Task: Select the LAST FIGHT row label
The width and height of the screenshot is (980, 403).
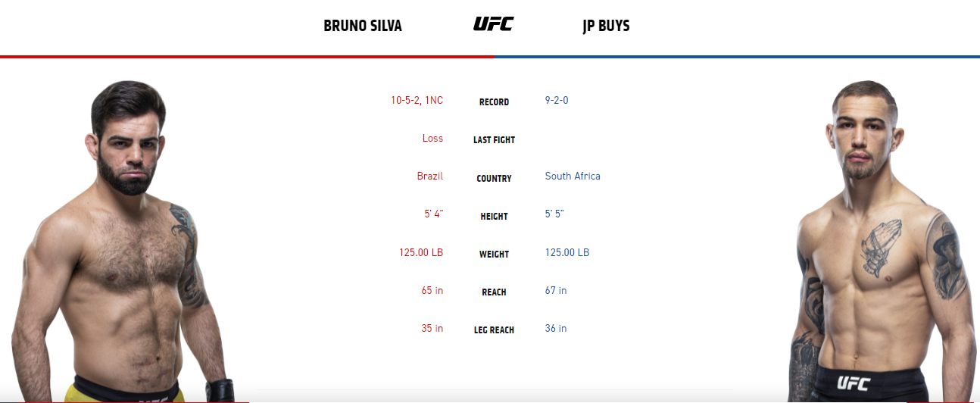Action: (494, 140)
